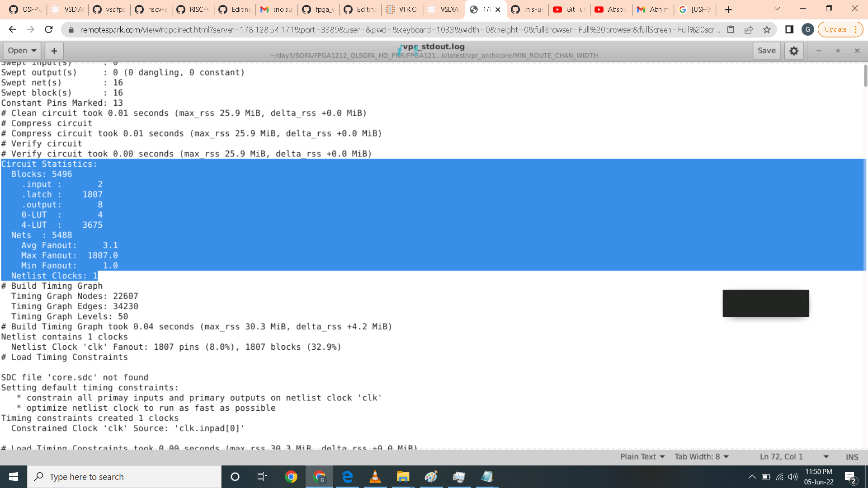Image resolution: width=868 pixels, height=488 pixels.
Task: Open Windows Task View button
Action: 262,477
